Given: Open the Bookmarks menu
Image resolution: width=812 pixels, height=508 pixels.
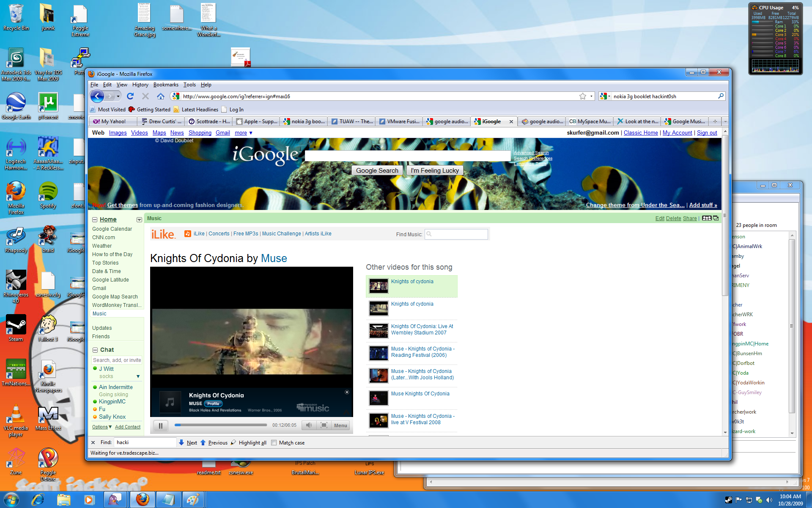Looking at the screenshot, I should [x=166, y=85].
